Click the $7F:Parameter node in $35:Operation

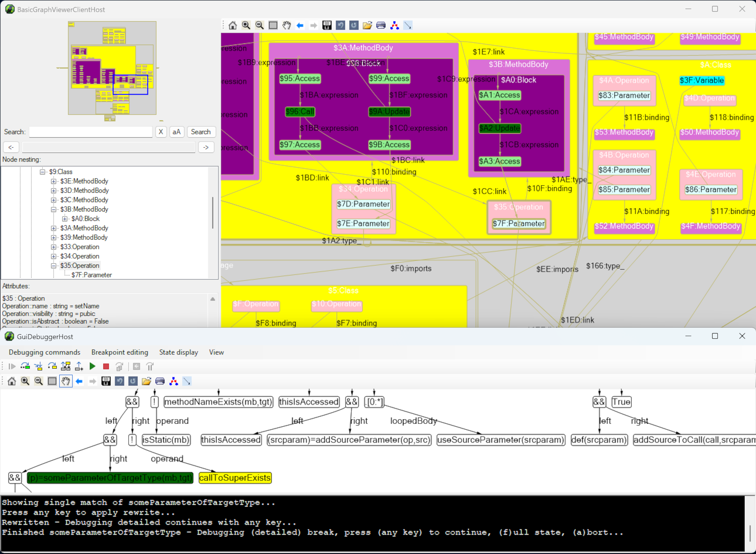tap(519, 223)
